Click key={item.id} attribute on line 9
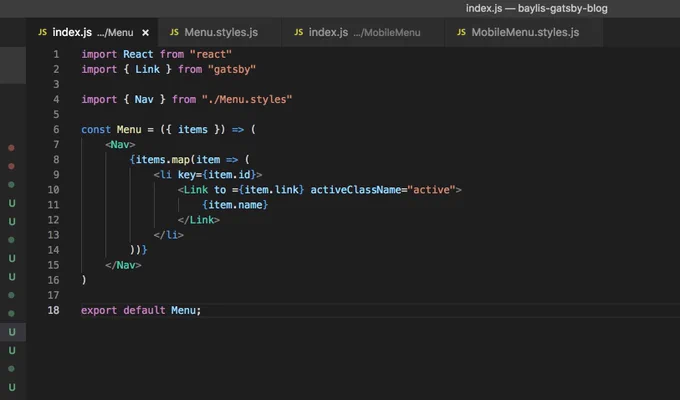 click(x=217, y=174)
